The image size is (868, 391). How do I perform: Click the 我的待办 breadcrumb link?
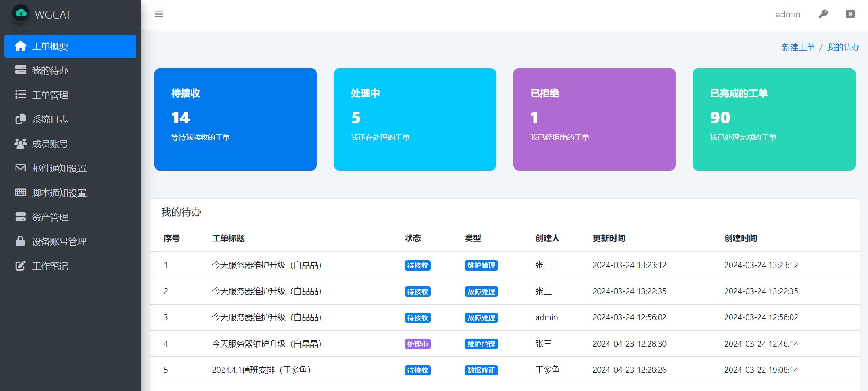843,48
